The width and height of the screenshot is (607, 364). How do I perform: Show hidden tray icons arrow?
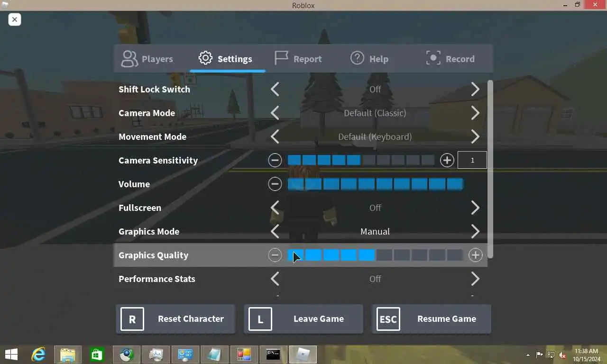(528, 355)
